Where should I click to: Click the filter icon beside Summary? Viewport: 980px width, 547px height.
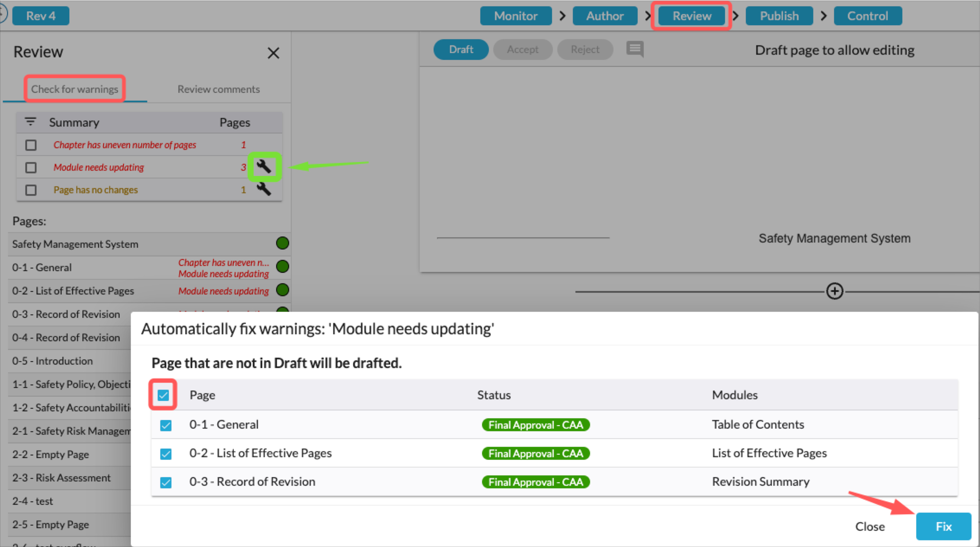point(30,122)
